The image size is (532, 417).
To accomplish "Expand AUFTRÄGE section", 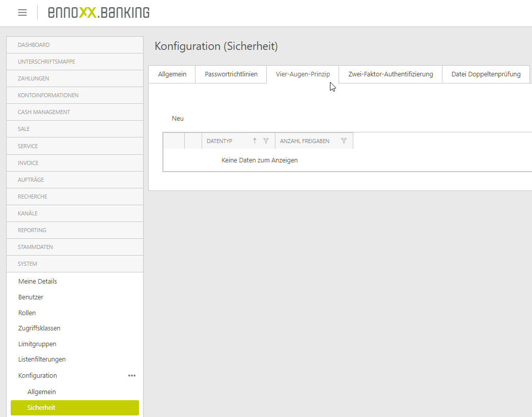I will (x=75, y=180).
